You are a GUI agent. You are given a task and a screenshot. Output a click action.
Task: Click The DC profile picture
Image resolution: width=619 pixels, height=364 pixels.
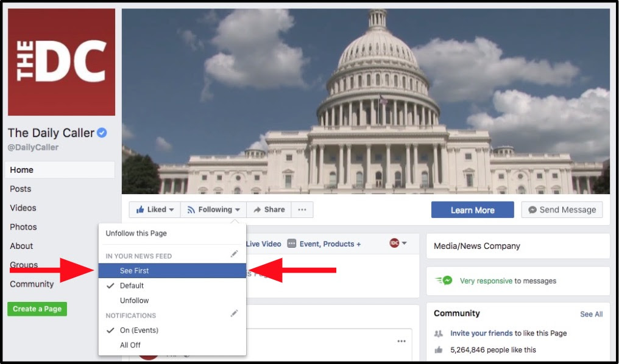coord(62,62)
